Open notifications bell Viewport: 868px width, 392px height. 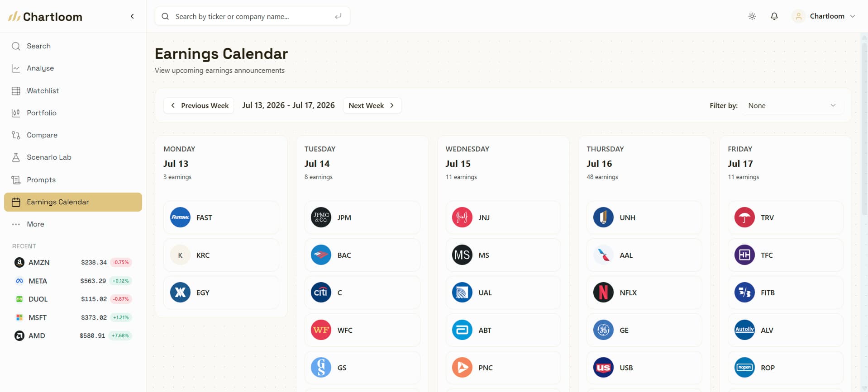pyautogui.click(x=774, y=16)
